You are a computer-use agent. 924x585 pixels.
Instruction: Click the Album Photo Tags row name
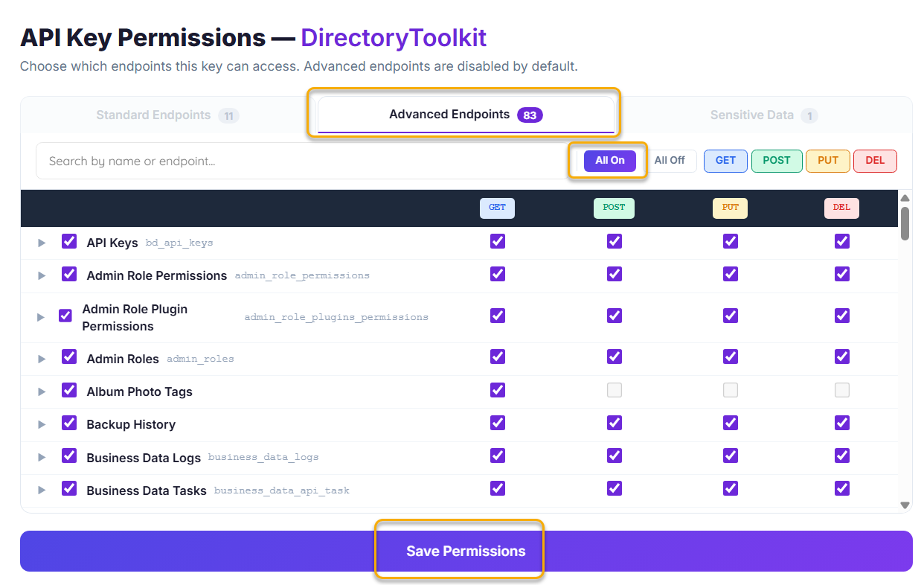(139, 391)
